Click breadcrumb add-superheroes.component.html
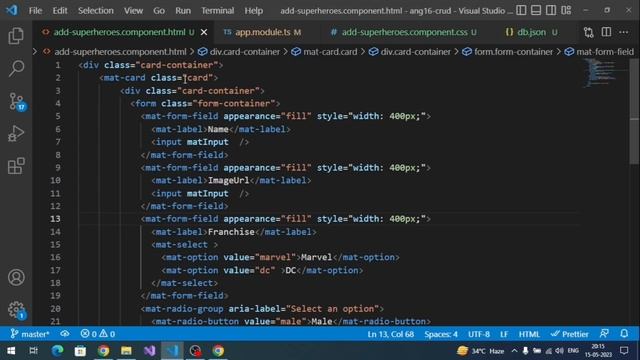 click(120, 52)
